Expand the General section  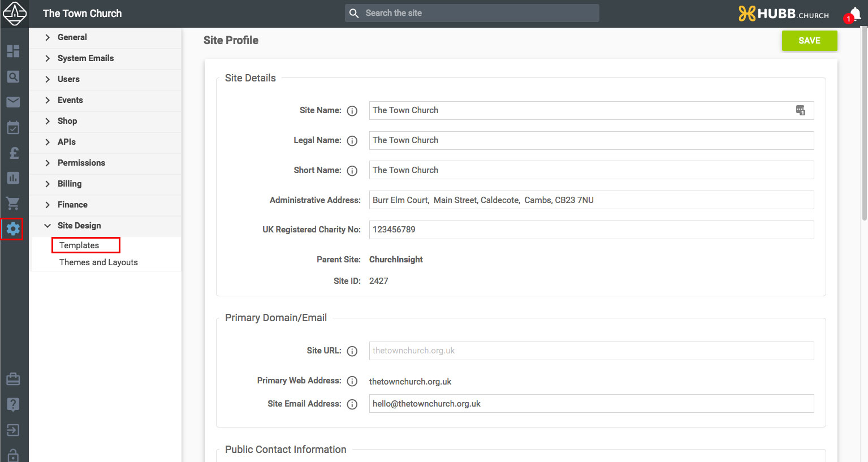[x=105, y=37]
